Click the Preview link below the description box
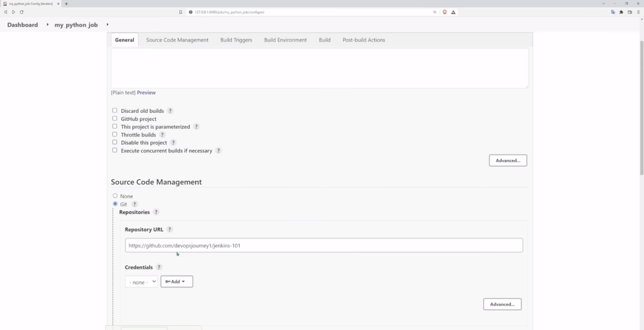The height and width of the screenshot is (330, 644). coord(146,92)
